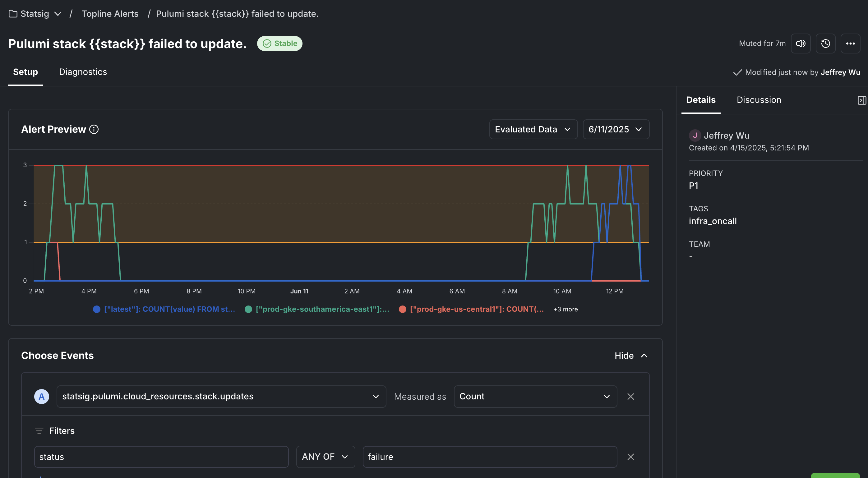Open the three-dots more options menu
The height and width of the screenshot is (478, 868).
click(x=850, y=44)
